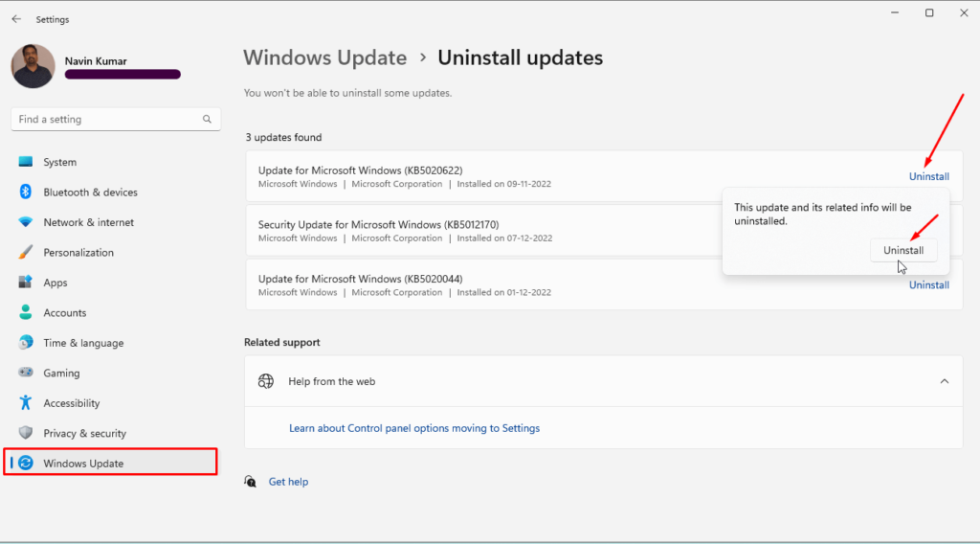Viewport: 980px width, 544px height.
Task: Open the Accessibility figure icon
Action: tap(26, 402)
